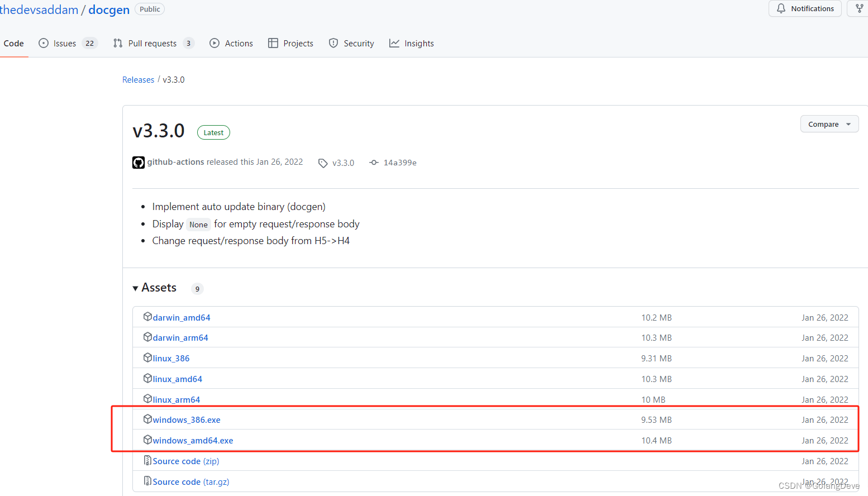The width and height of the screenshot is (868, 496).
Task: Open commit 14a399e
Action: [400, 163]
